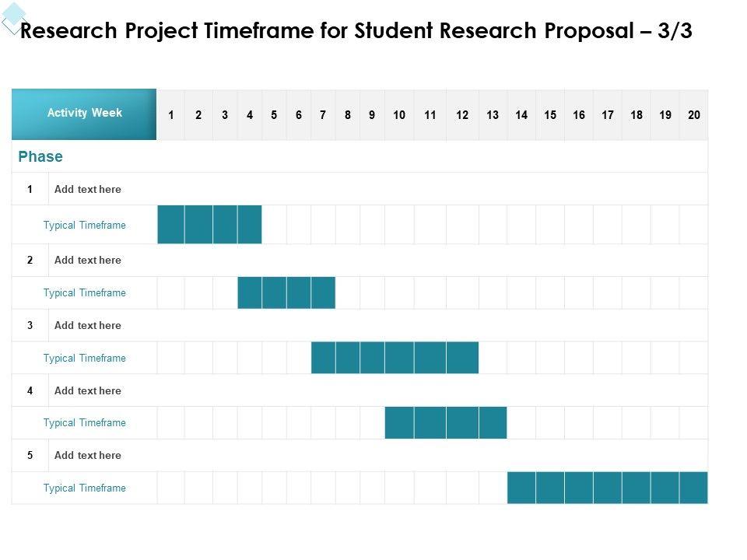Image resolution: width=747 pixels, height=560 pixels.
Task: Select the week 10 column header
Action: [x=399, y=115]
